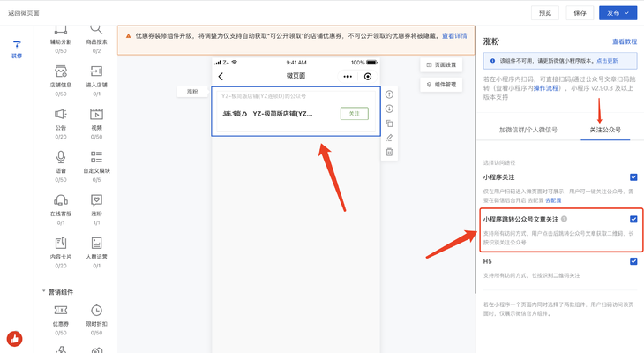Screen dimensions: 644x353
Task: Open 查看详情 in the coupon notice
Action: coord(454,36)
